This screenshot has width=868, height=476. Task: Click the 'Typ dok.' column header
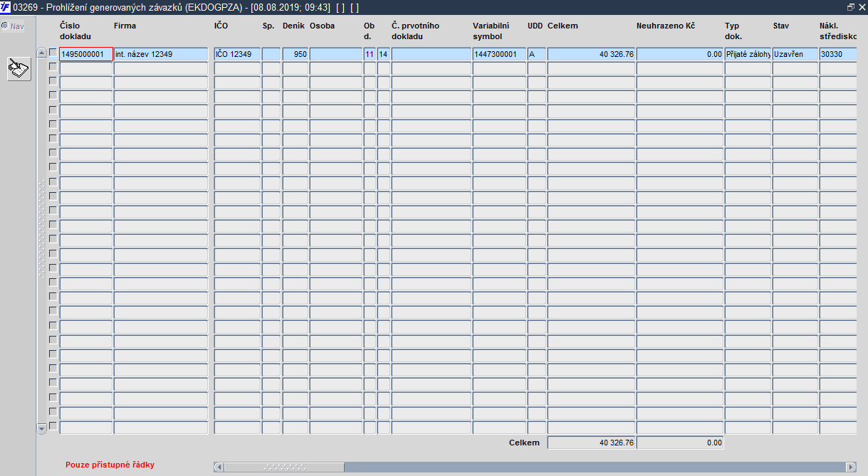click(733, 31)
